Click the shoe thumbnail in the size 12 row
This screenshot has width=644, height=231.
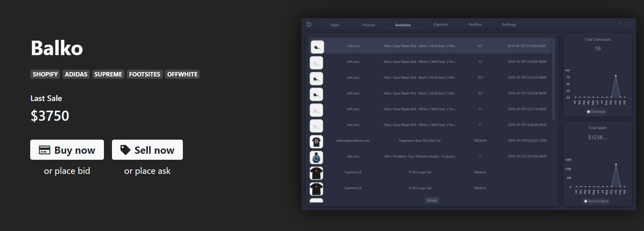(317, 63)
